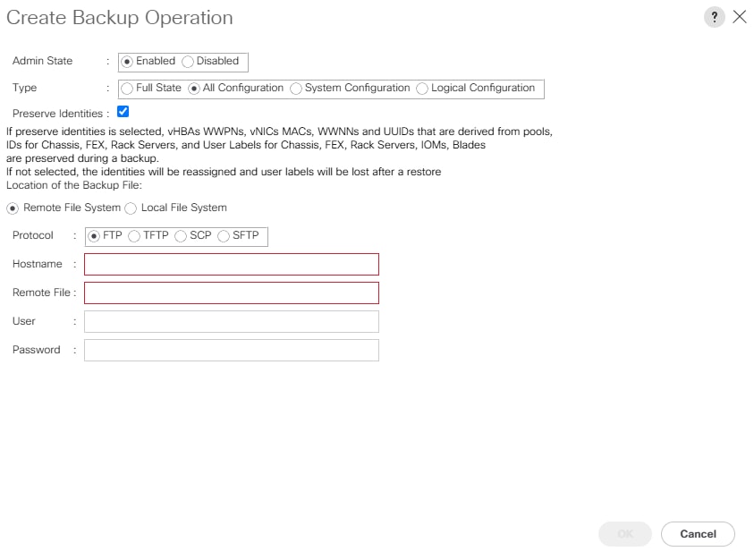This screenshot has height=560, width=754.
Task: Focus the Password input field
Action: (x=232, y=351)
